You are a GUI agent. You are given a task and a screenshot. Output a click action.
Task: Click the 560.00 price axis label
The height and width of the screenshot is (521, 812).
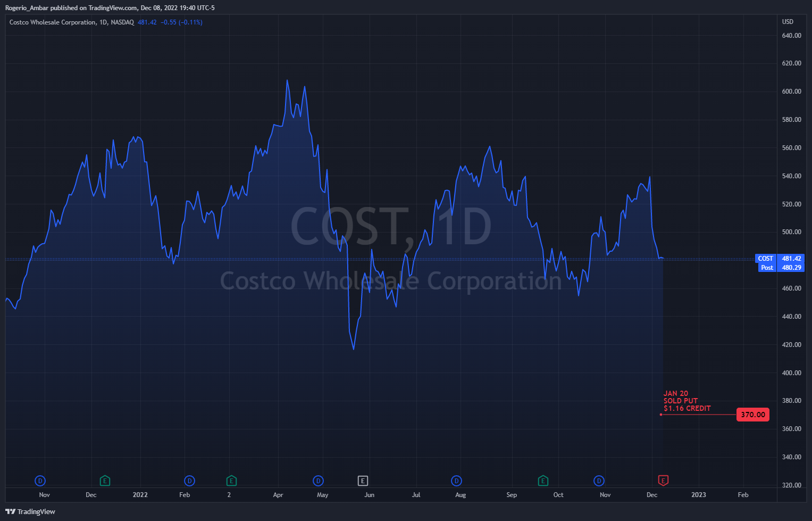click(x=792, y=148)
